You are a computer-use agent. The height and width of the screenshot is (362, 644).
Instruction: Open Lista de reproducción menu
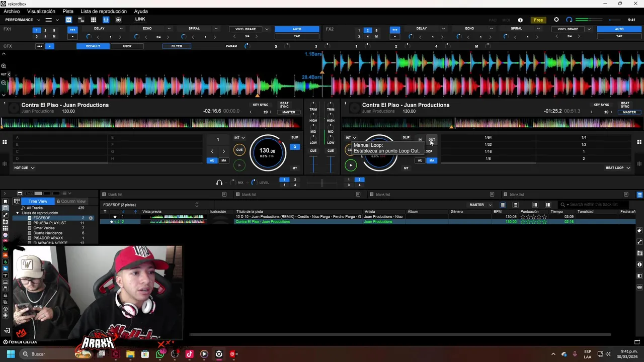pyautogui.click(x=104, y=11)
